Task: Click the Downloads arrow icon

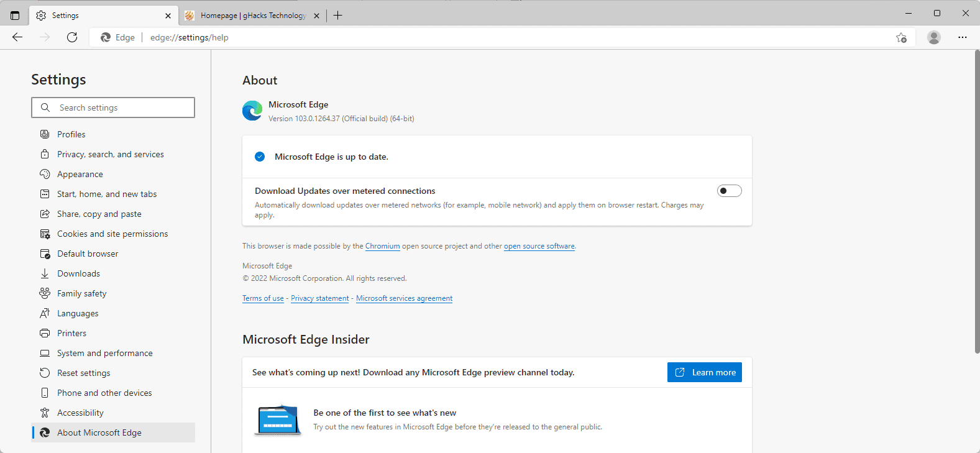Action: click(45, 273)
